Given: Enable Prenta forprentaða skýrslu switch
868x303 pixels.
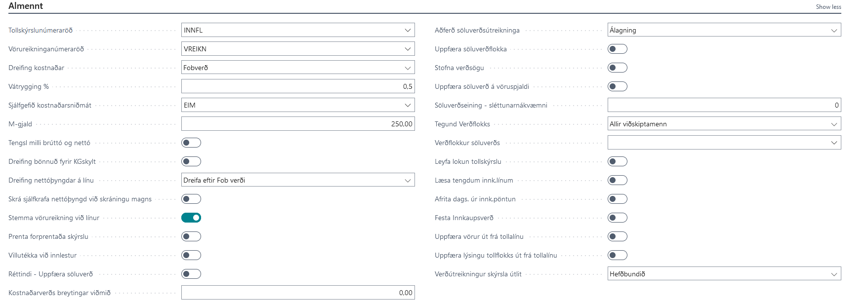Looking at the screenshot, I should click(191, 236).
